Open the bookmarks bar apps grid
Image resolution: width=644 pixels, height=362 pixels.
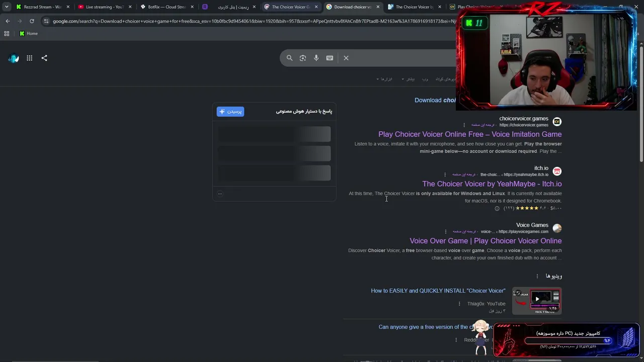[x=7, y=34]
